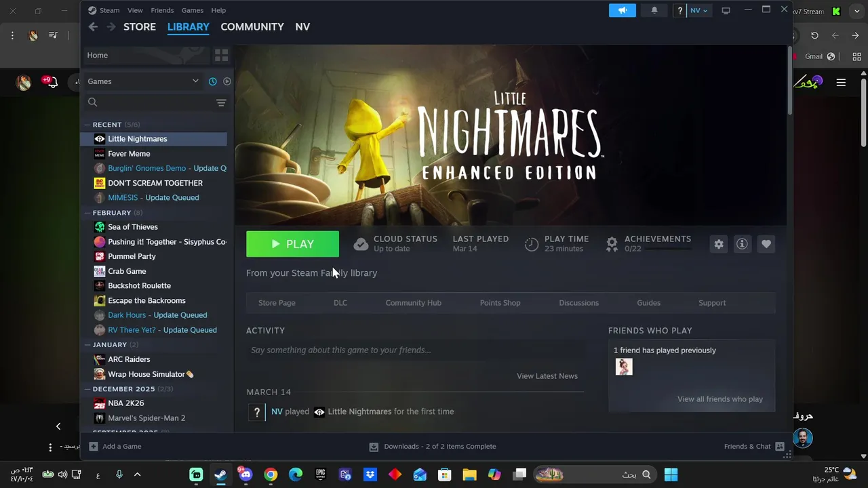
Task: Click the green PLAY button
Action: click(292, 244)
